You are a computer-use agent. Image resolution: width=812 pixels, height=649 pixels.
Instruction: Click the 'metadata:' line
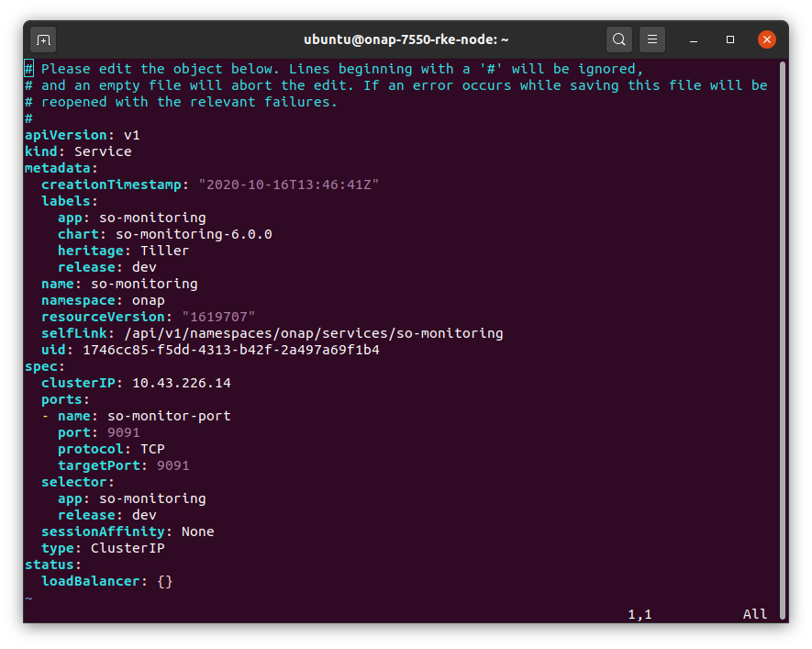(x=61, y=168)
